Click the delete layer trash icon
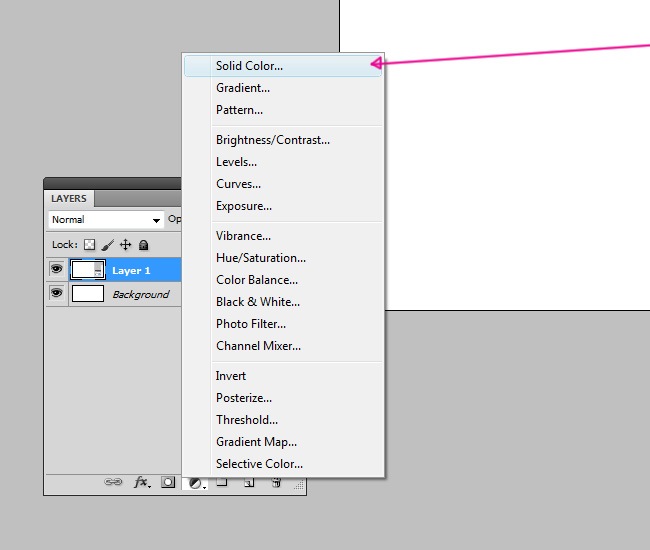The width and height of the screenshot is (650, 550). click(x=276, y=482)
